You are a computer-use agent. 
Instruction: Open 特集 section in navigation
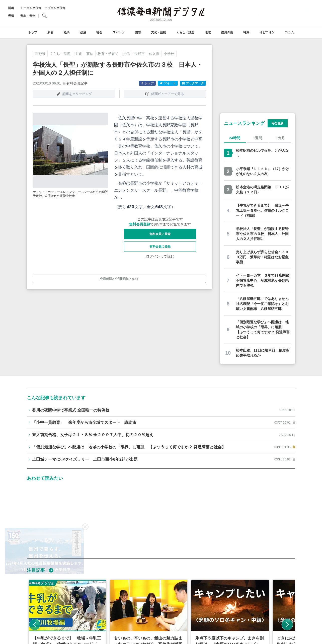[x=246, y=32]
